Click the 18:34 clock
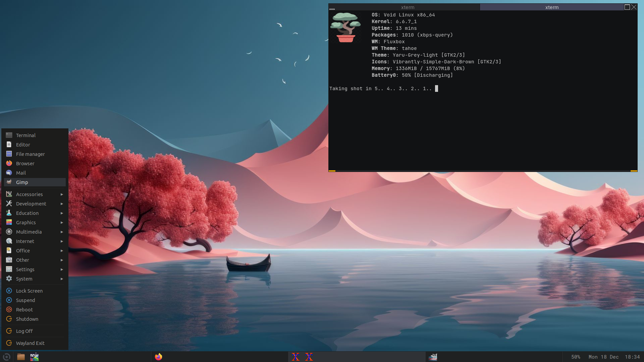The width and height of the screenshot is (644, 362). coord(632,357)
